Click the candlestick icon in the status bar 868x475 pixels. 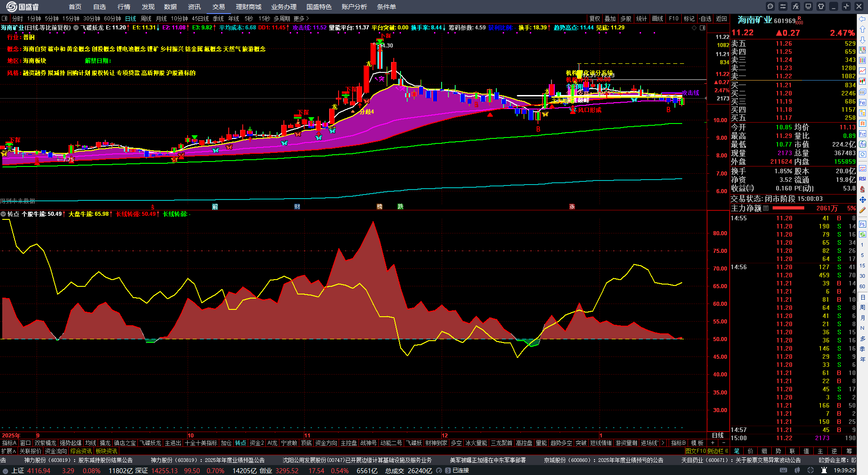tap(796, 470)
